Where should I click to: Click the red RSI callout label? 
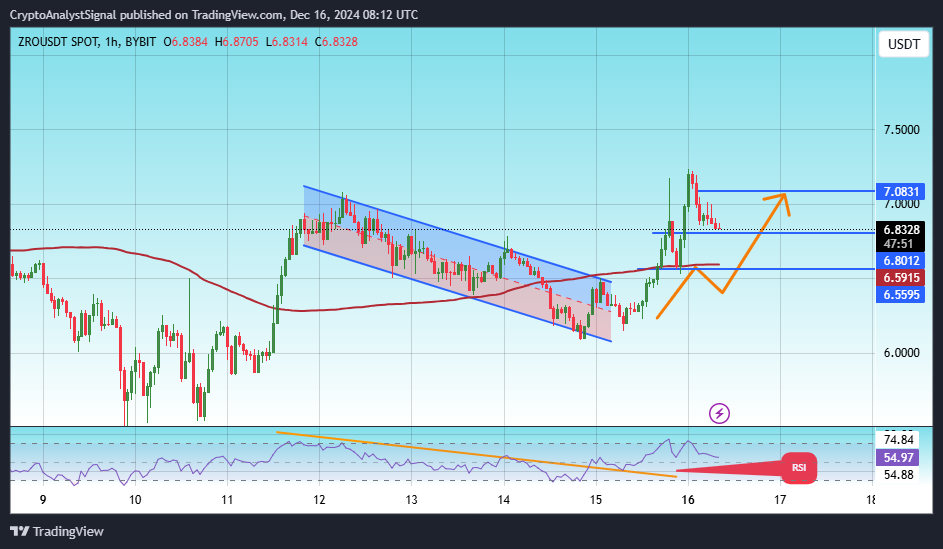pyautogui.click(x=799, y=468)
